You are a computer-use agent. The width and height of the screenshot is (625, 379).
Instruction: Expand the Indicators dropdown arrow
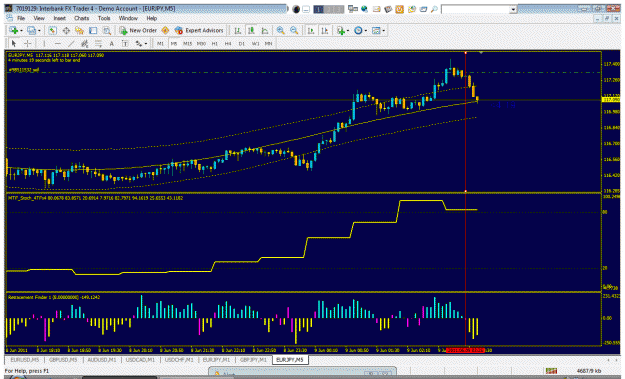348,31
